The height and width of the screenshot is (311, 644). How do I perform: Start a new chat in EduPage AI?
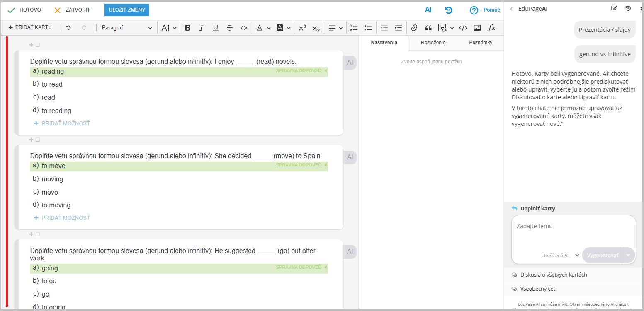point(614,9)
